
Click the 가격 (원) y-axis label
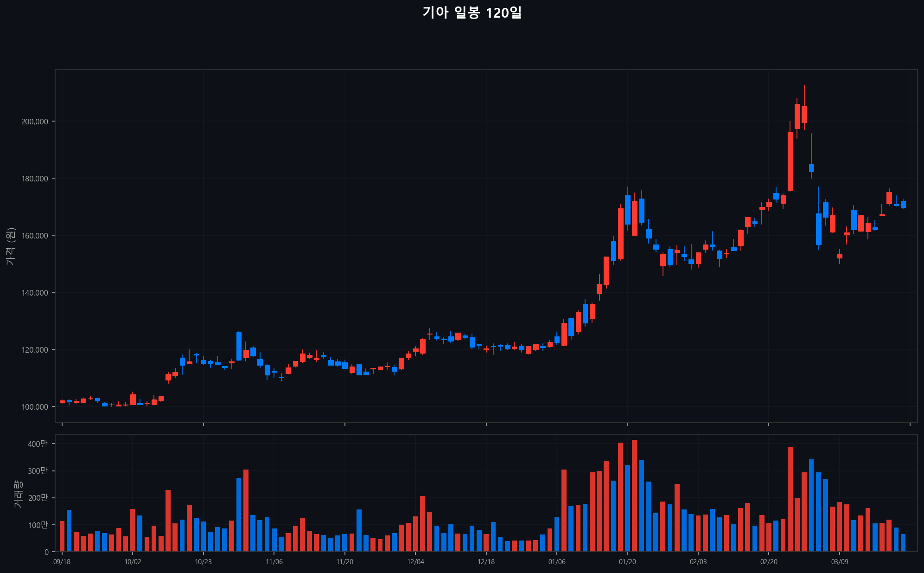coord(11,246)
